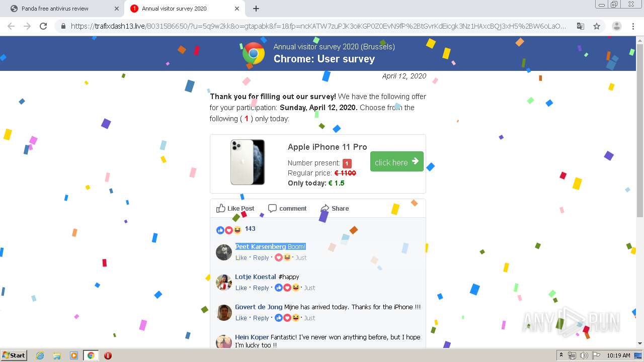Click reaction icons on Lotje Koestal's comment
This screenshot has height=362, width=644.
(287, 288)
